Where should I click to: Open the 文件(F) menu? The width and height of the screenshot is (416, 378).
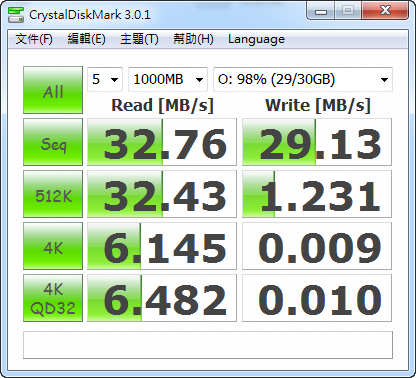34,39
